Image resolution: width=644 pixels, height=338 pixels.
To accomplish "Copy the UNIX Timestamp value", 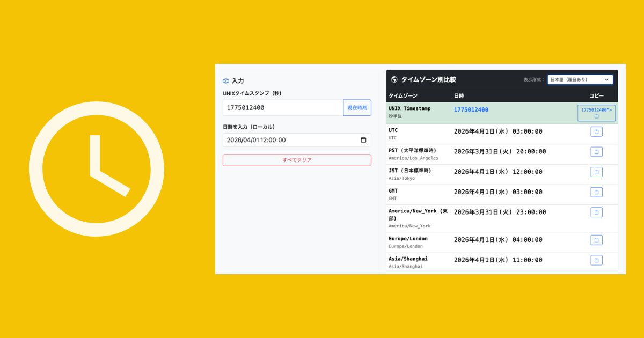I will point(596,113).
